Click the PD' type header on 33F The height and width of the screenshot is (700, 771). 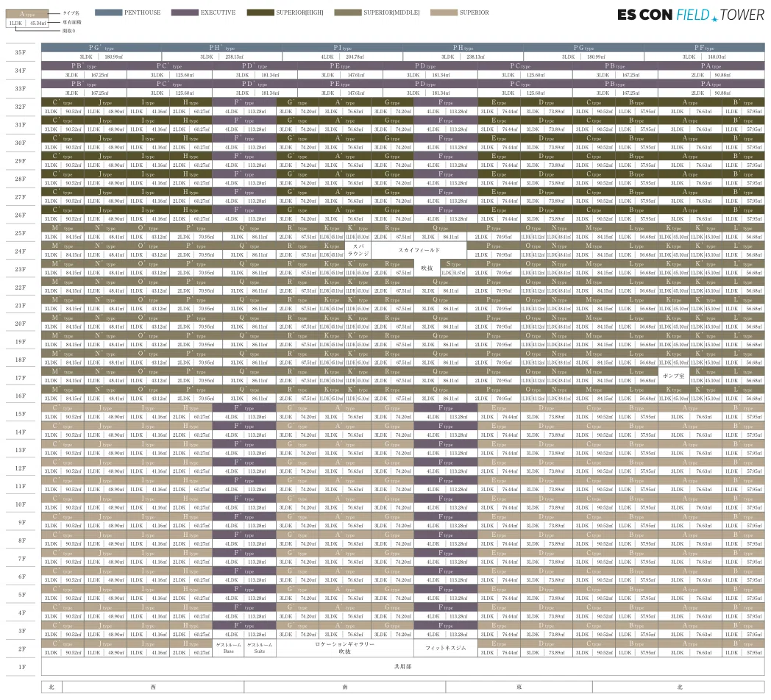[x=255, y=84]
